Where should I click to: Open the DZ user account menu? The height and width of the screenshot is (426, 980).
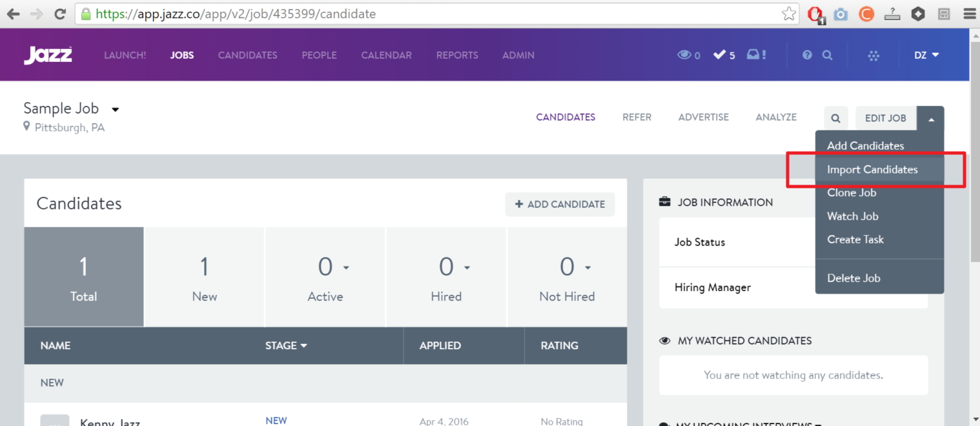(926, 56)
